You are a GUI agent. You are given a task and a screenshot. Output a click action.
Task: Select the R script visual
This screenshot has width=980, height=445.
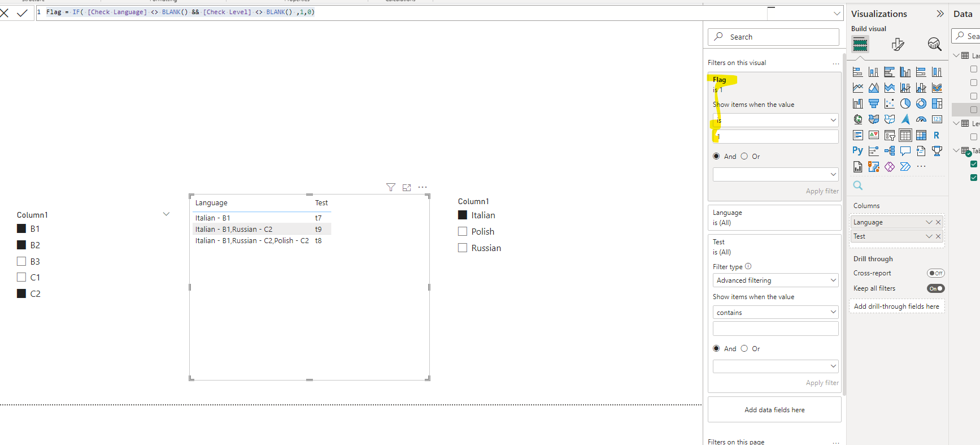point(937,135)
